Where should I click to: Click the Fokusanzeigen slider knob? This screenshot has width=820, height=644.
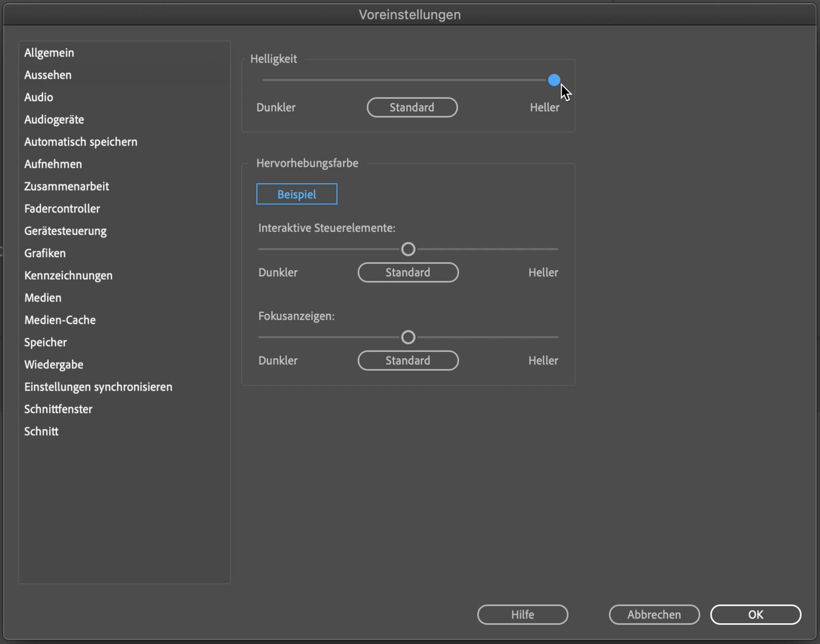[x=408, y=337]
